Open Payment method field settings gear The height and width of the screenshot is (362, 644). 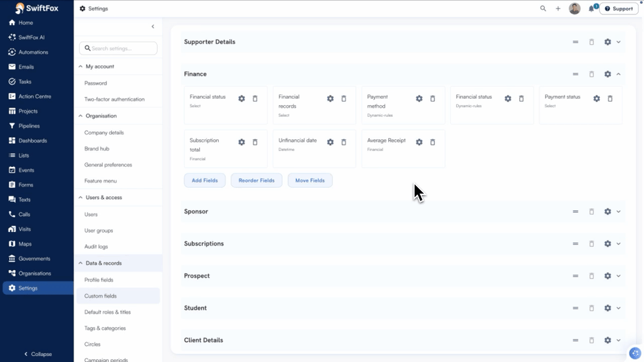(419, 99)
